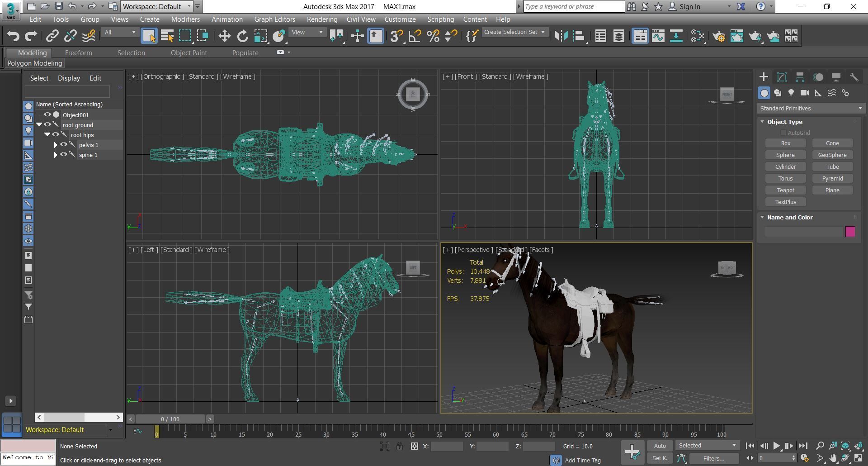Click the Undo arrow in main toolbar
868x466 pixels.
(13, 36)
